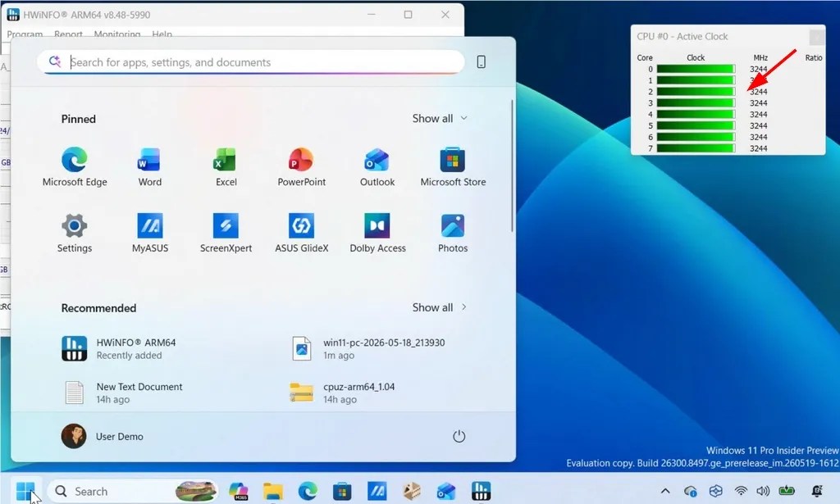Open the User Demo account menu
This screenshot has width=840, height=504.
[103, 436]
